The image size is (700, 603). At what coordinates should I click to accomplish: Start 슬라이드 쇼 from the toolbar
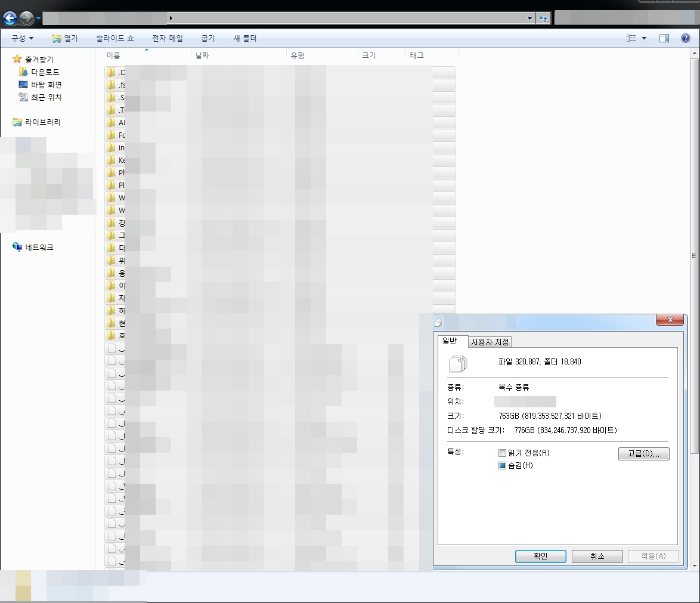coord(114,38)
